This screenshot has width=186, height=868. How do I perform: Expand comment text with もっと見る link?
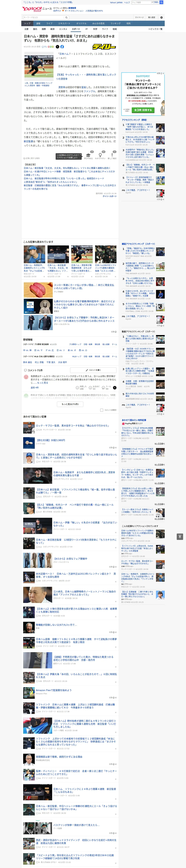point(43,383)
